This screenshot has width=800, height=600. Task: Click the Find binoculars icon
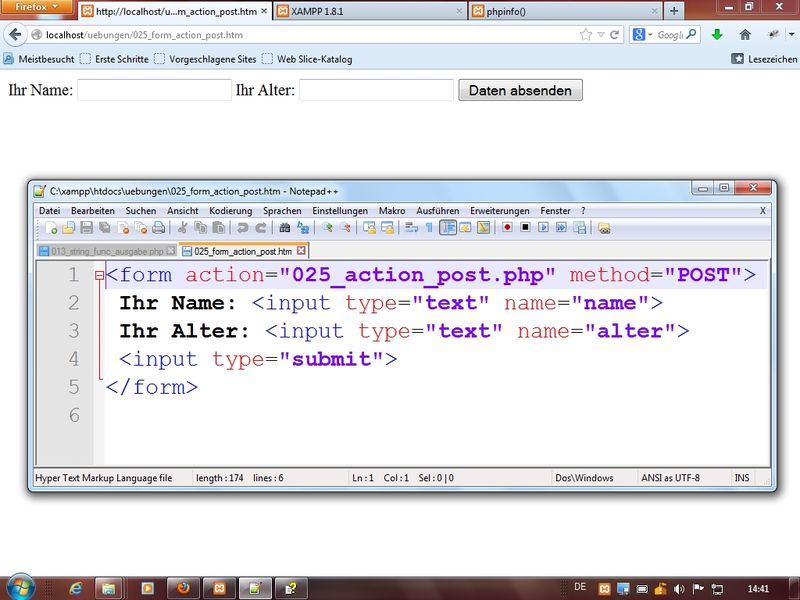[284, 228]
